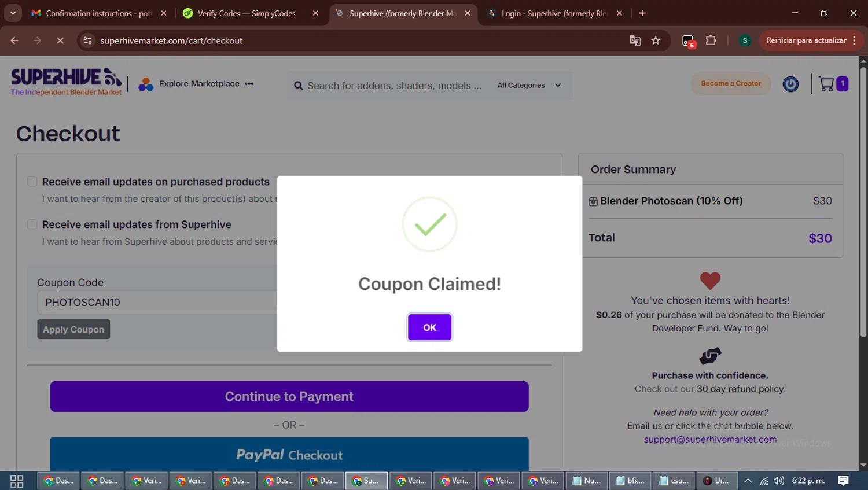Open the Su... Chrome window in the taskbar
This screenshot has height=490, width=868.
coord(366,481)
